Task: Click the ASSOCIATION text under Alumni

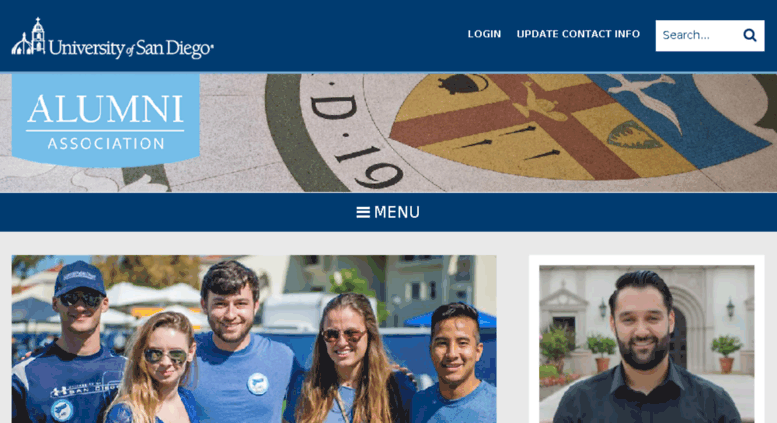Action: (106, 144)
